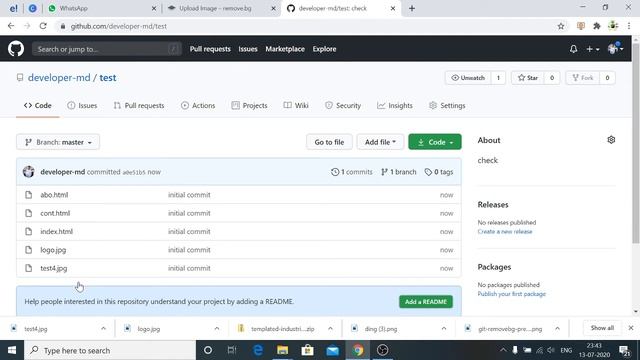Screen dimensions: 640x360
Task: Open options for templated-industri zip download
Action: 330,329
